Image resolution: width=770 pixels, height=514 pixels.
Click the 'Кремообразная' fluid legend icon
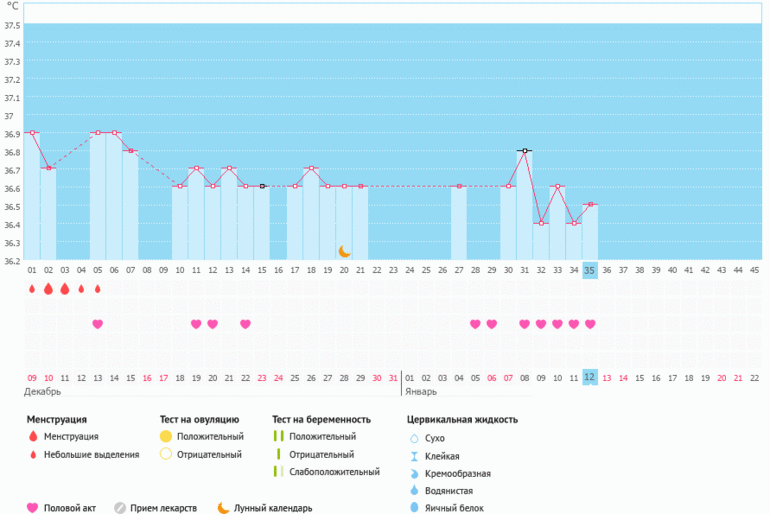coord(414,473)
